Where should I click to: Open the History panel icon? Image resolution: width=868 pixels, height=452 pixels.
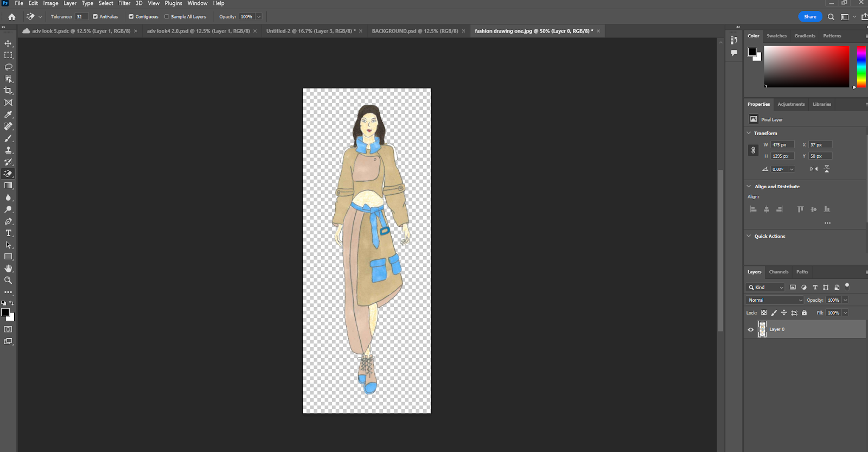734,40
